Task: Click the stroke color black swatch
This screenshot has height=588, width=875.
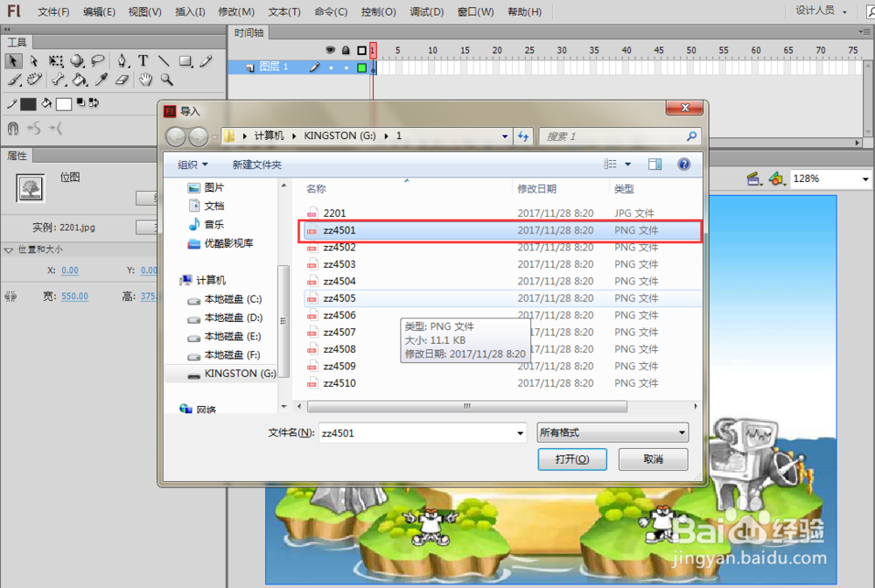Action: click(x=28, y=104)
